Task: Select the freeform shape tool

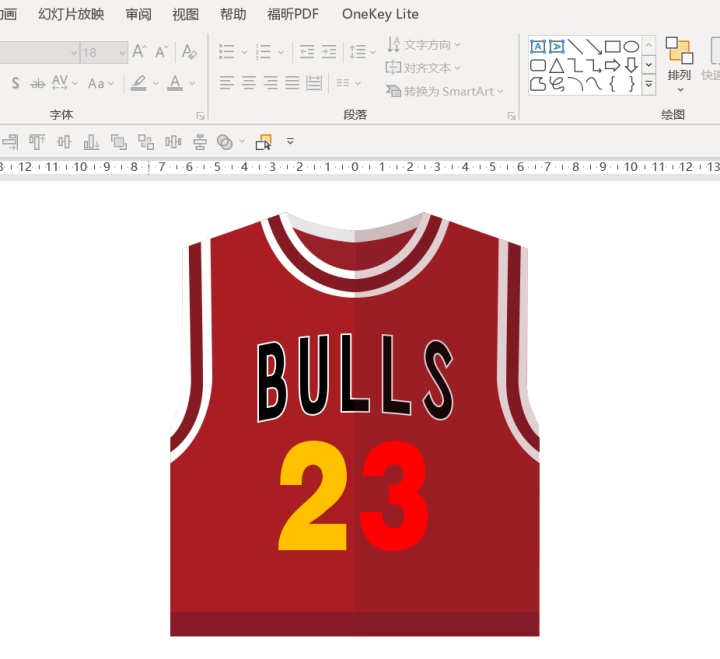Action: tap(538, 84)
